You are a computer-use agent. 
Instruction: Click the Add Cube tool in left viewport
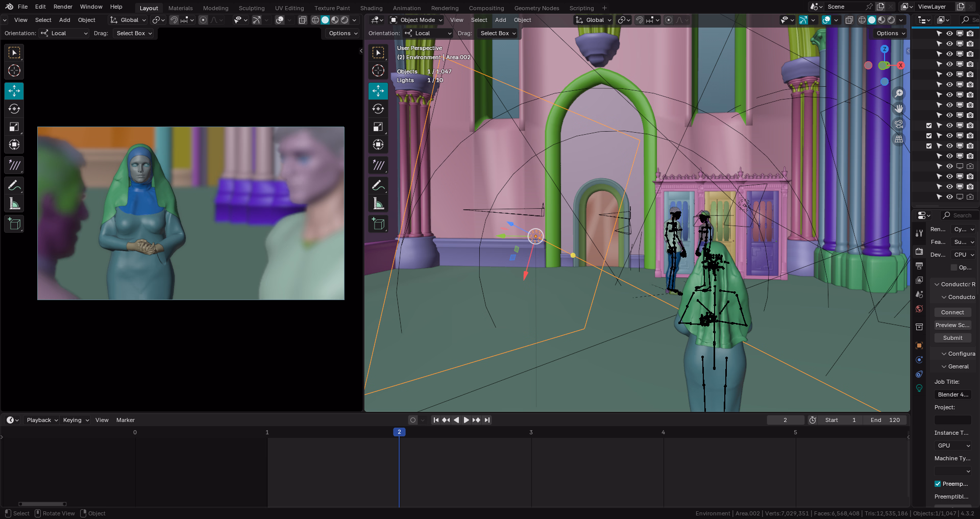14,224
